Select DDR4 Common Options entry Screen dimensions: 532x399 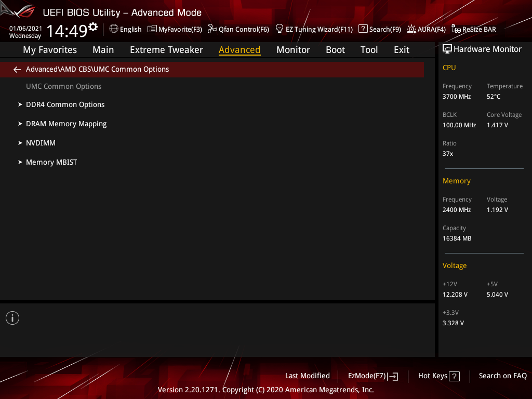click(x=65, y=104)
